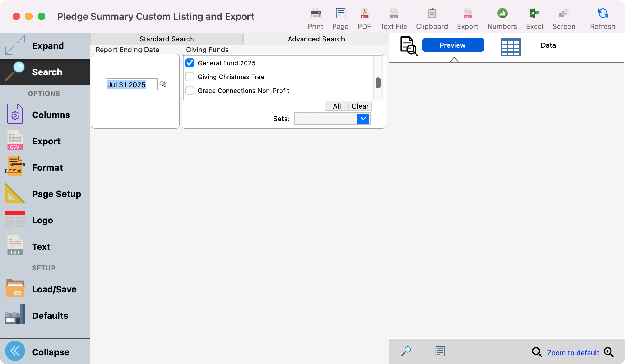
Task: Switch to the Data view
Action: (548, 45)
